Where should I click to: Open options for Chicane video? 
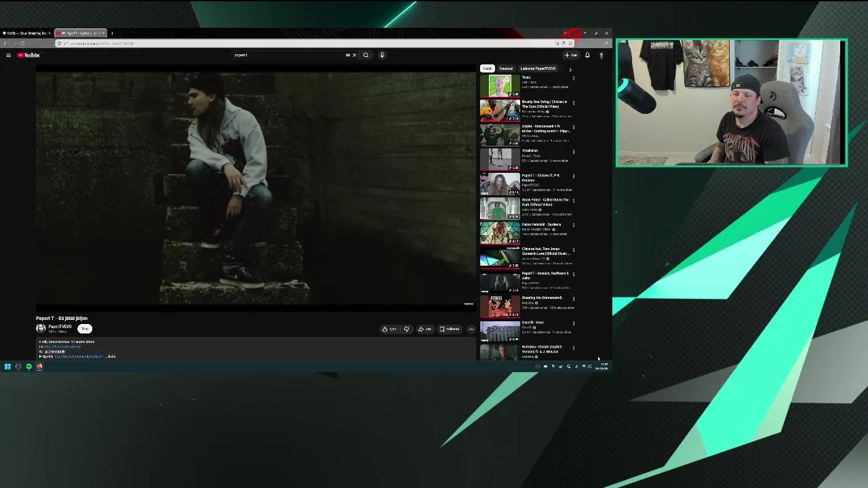click(x=574, y=250)
